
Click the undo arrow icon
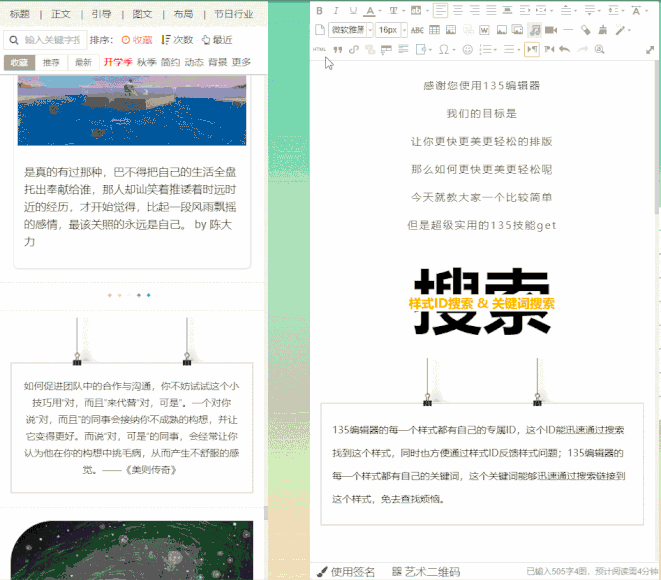[x=564, y=49]
